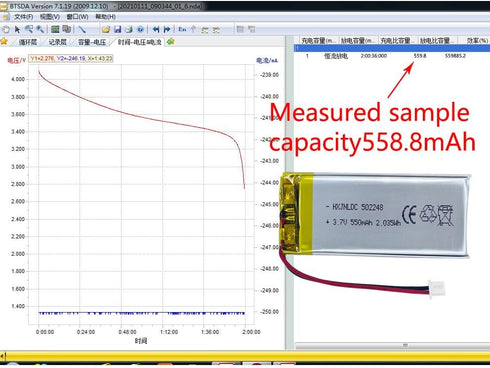
Task: Click the gray up arrow toolbar icon
Action: pyautogui.click(x=193, y=29)
